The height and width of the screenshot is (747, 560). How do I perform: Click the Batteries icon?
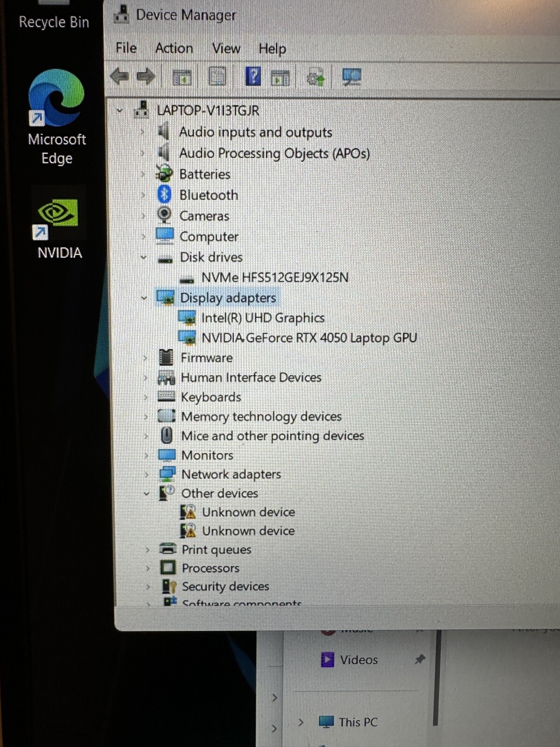click(x=164, y=174)
